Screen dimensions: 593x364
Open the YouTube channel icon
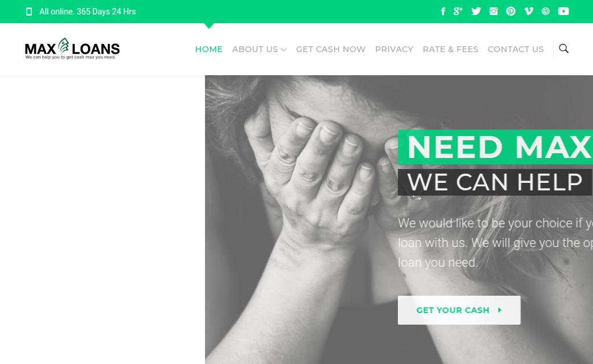point(563,12)
